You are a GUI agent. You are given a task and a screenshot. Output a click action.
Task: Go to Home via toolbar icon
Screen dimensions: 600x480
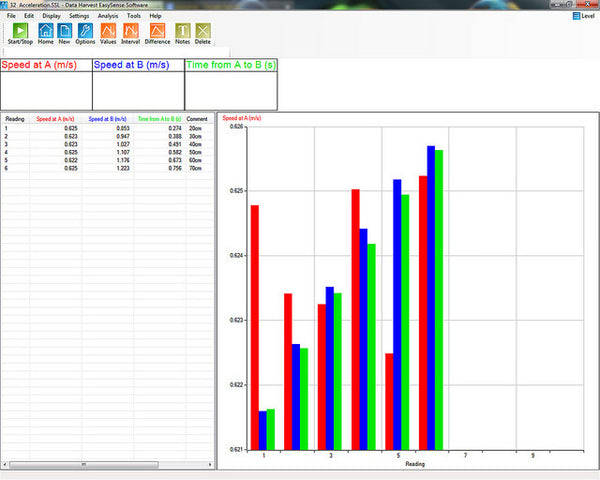46,31
